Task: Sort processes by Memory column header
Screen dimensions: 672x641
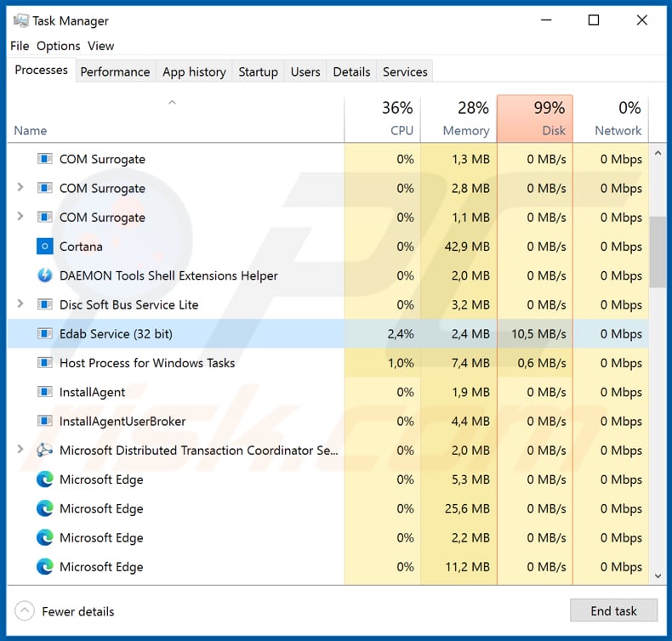Action: tap(459, 119)
